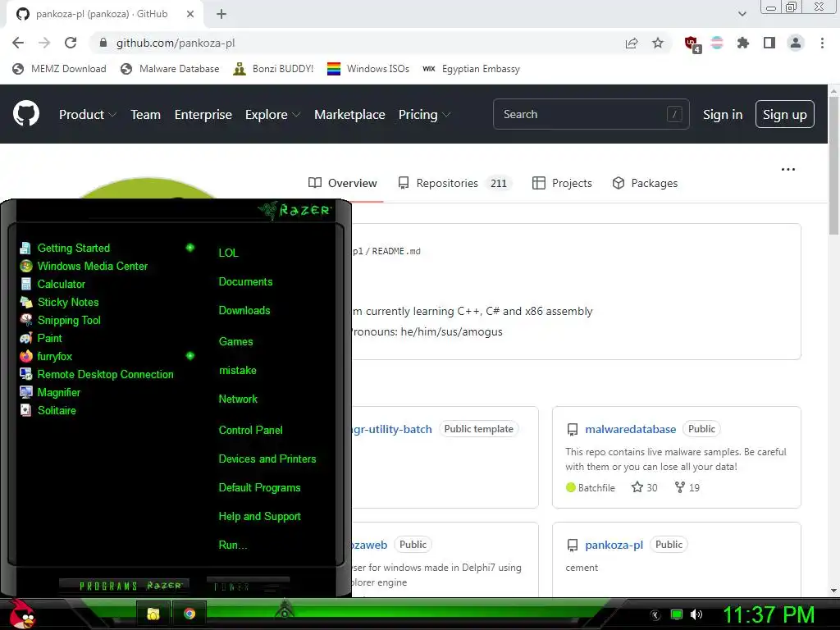This screenshot has height=630, width=840.
Task: Click the share page icon in address bar
Action: click(632, 43)
